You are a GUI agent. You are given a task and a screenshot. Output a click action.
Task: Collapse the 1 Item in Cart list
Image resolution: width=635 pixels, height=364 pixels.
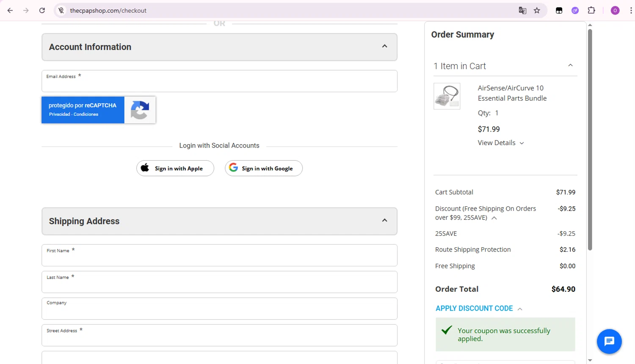pyautogui.click(x=570, y=66)
